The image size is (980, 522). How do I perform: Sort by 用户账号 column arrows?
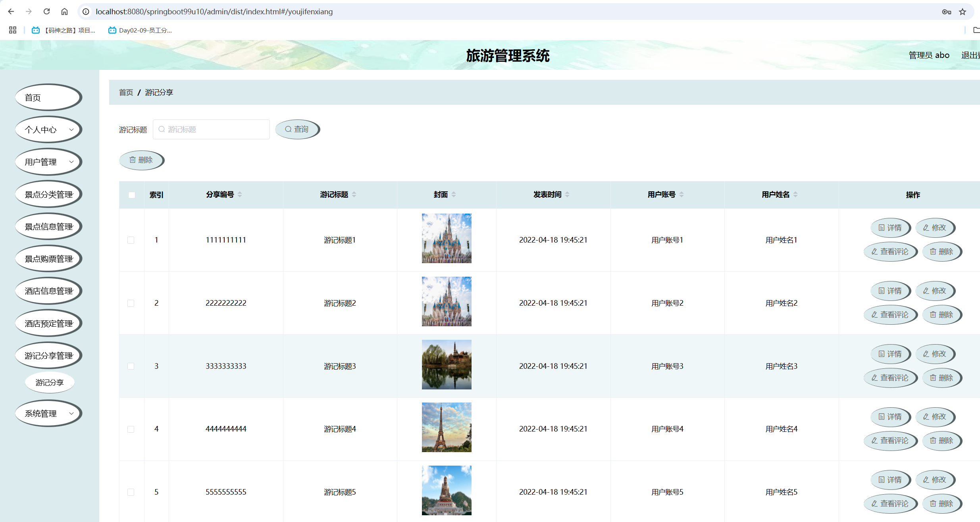coord(682,195)
